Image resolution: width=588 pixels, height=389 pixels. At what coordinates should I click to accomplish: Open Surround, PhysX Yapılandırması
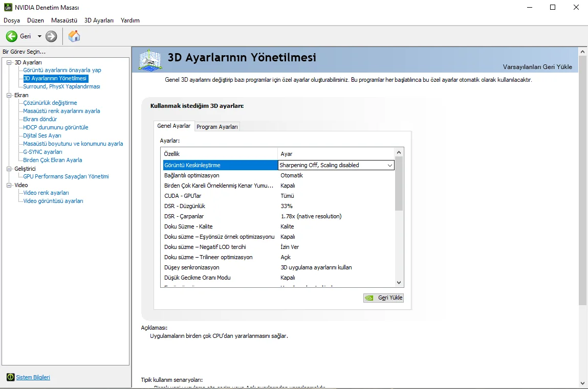[x=61, y=86]
